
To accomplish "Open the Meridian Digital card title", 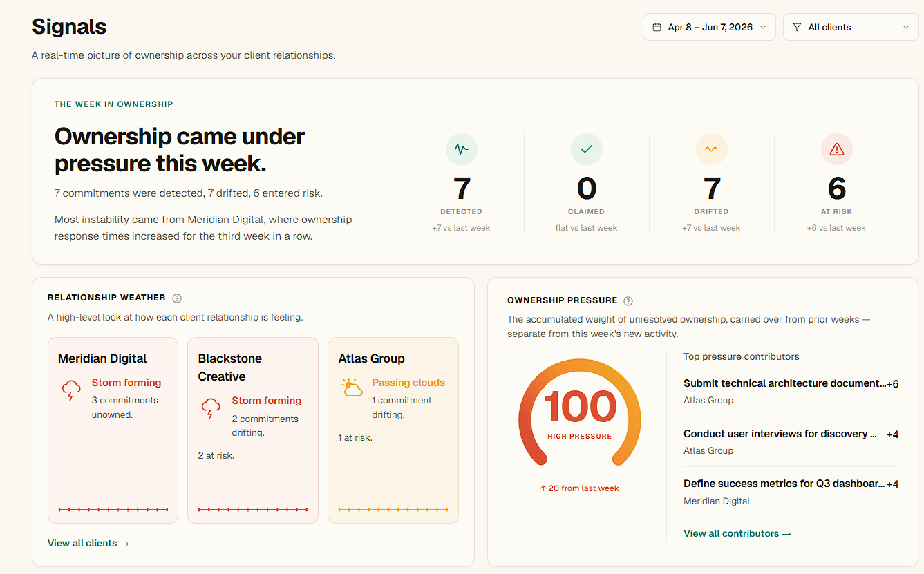I will 102,358.
